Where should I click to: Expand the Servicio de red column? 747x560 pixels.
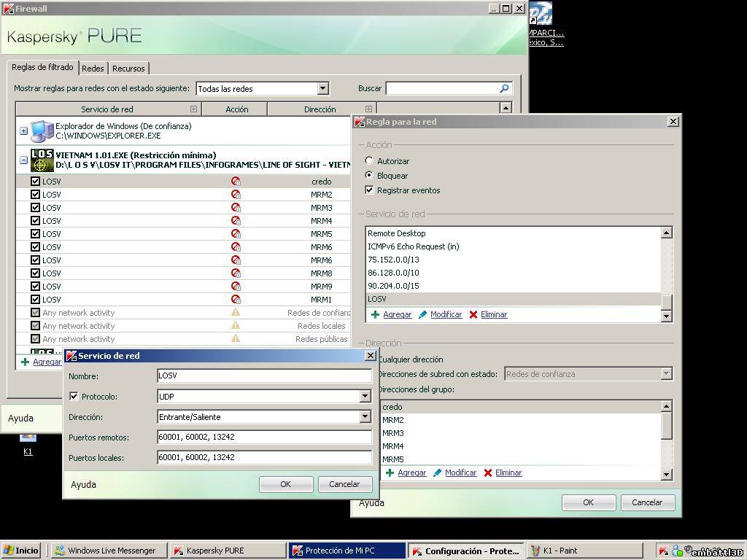click(x=193, y=109)
